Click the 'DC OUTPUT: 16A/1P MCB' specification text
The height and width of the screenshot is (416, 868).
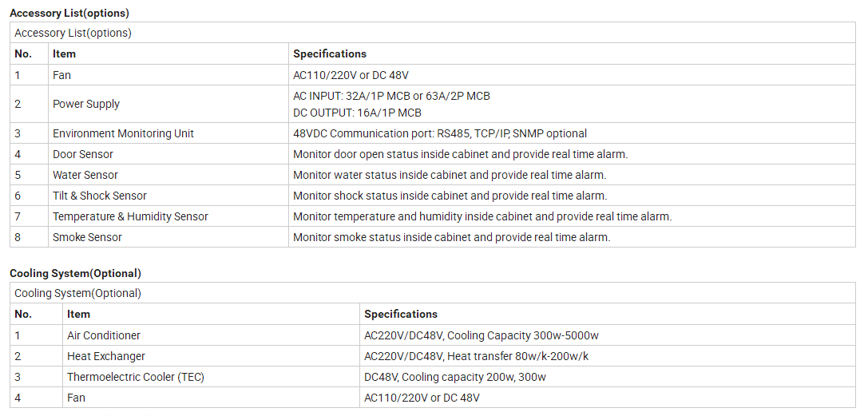[357, 113]
